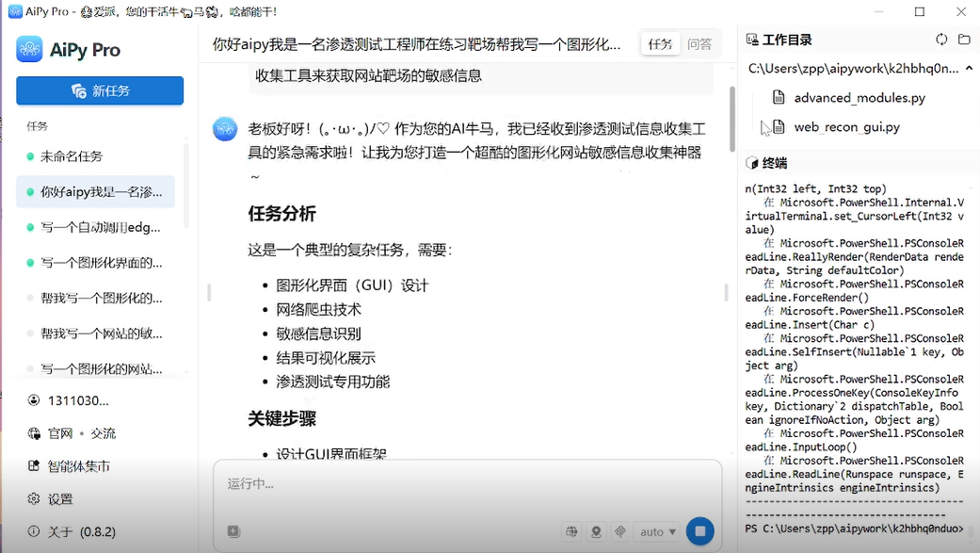Refresh the working directory

pyautogui.click(x=941, y=40)
